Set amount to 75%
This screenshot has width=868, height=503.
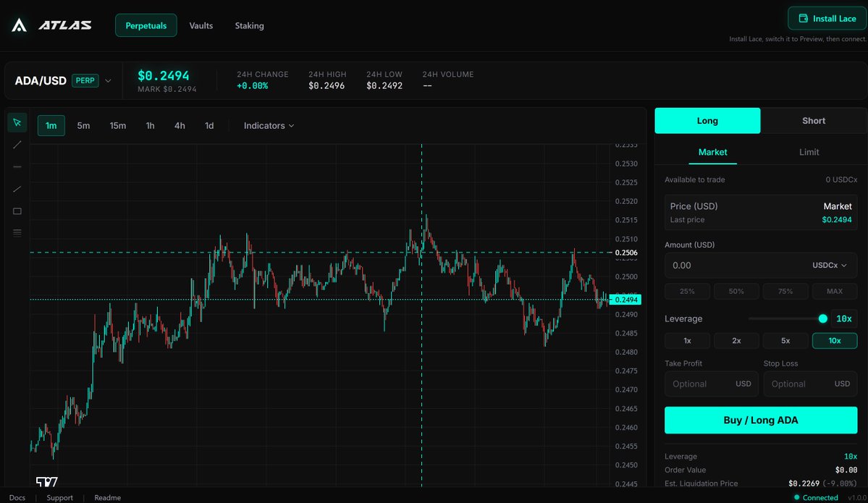[785, 291]
